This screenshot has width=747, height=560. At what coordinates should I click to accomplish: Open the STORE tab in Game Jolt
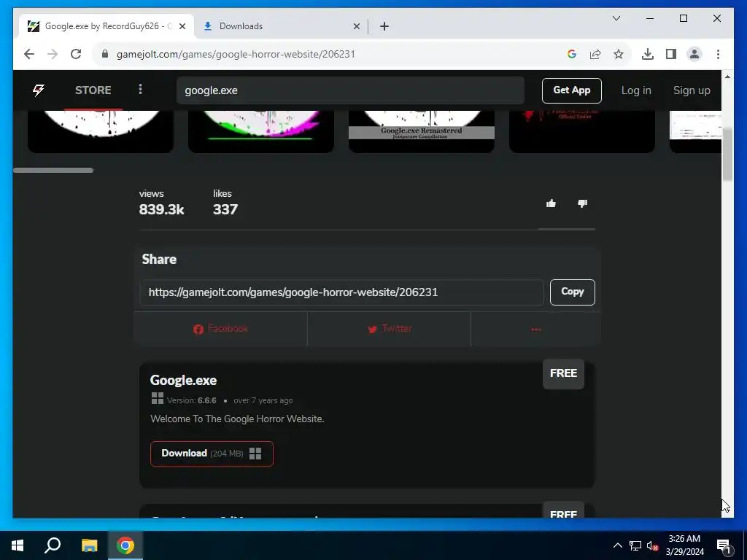[93, 90]
